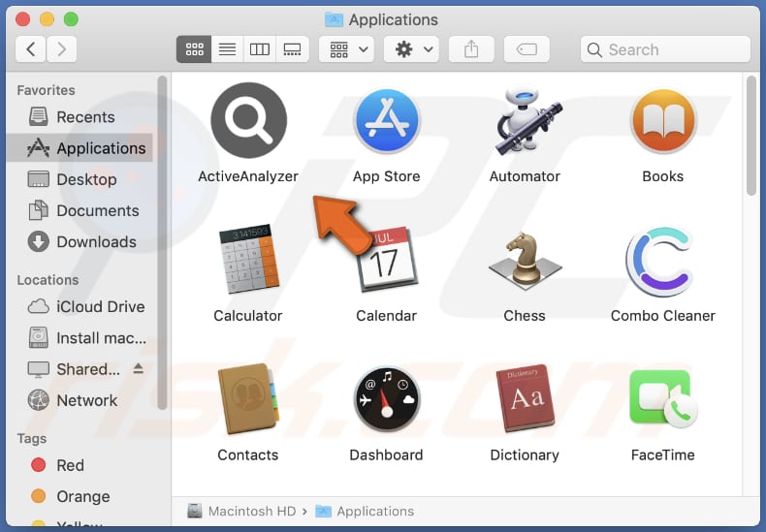Select the FaceTime app icon

(663, 398)
